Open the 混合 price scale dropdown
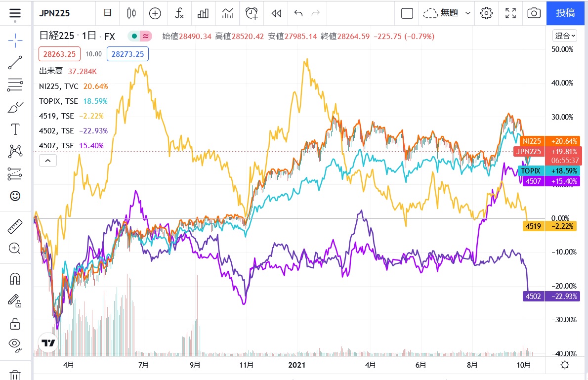Screen dimensions: 588x380 (564, 36)
